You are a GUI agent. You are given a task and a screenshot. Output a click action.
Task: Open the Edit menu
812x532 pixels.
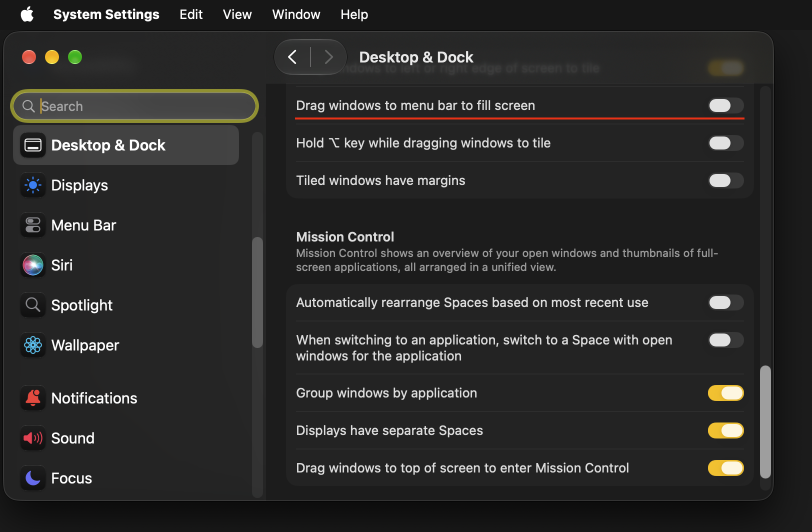click(x=191, y=14)
